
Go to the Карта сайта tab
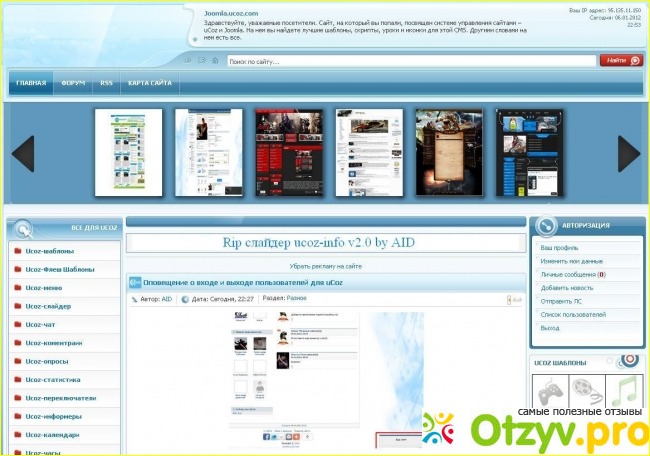click(x=149, y=83)
